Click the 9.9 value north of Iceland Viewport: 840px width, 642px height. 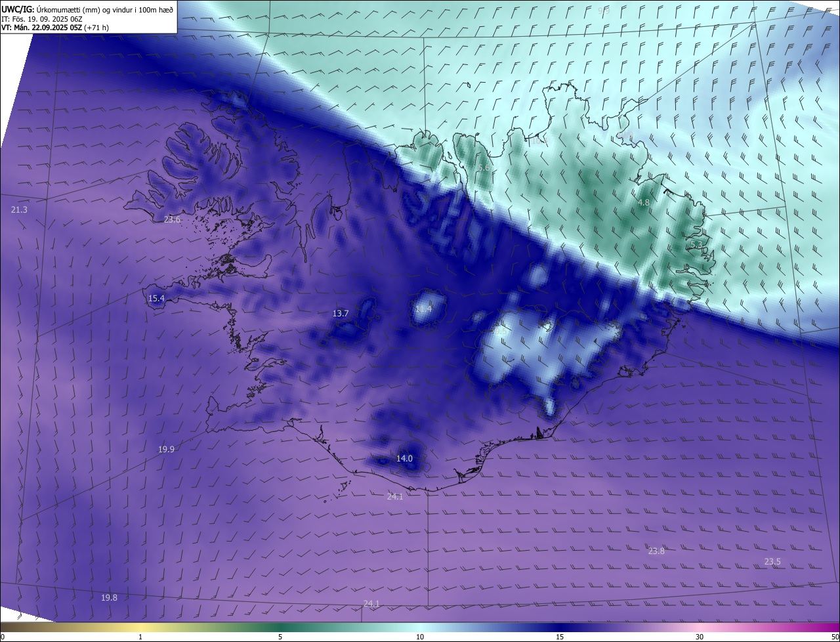[604, 11]
